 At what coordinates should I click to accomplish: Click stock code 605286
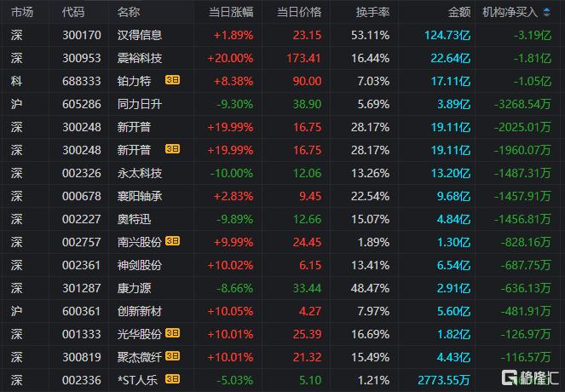pos(81,104)
